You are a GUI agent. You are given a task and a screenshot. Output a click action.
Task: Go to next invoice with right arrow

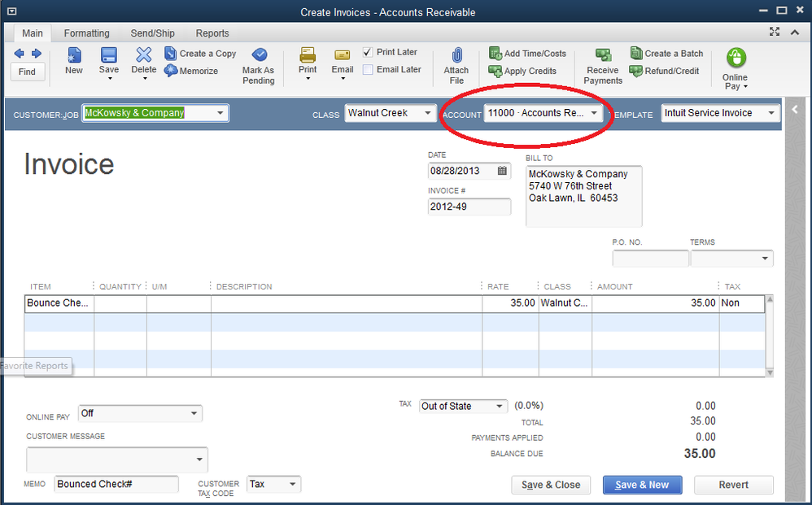pos(37,54)
